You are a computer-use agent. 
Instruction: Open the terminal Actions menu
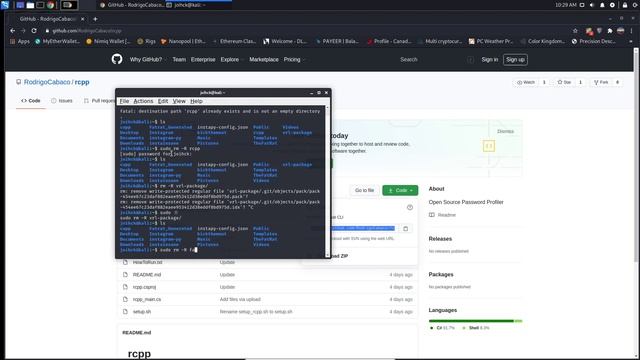click(143, 101)
